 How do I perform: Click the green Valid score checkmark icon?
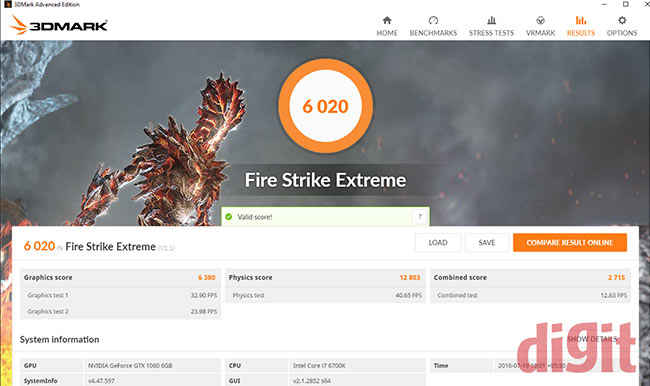[228, 216]
